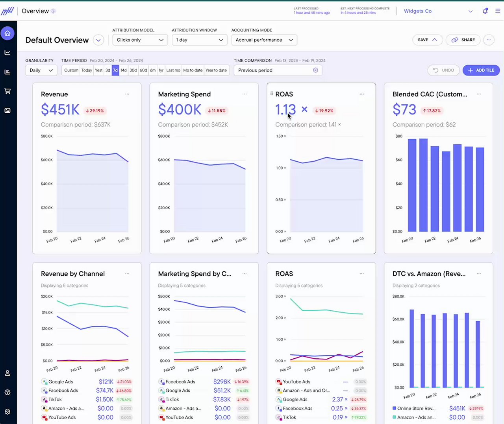The width and height of the screenshot is (504, 424).
Task: Open the Blended CAC tile options menu
Action: click(x=479, y=94)
